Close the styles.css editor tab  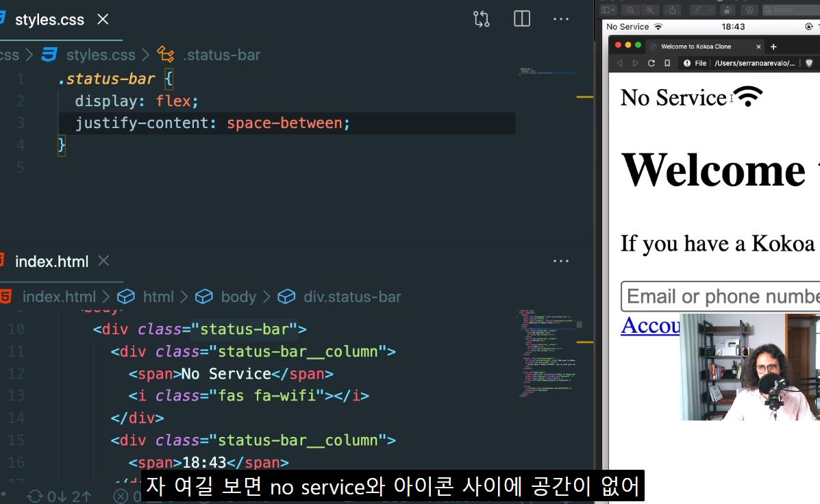(x=103, y=19)
